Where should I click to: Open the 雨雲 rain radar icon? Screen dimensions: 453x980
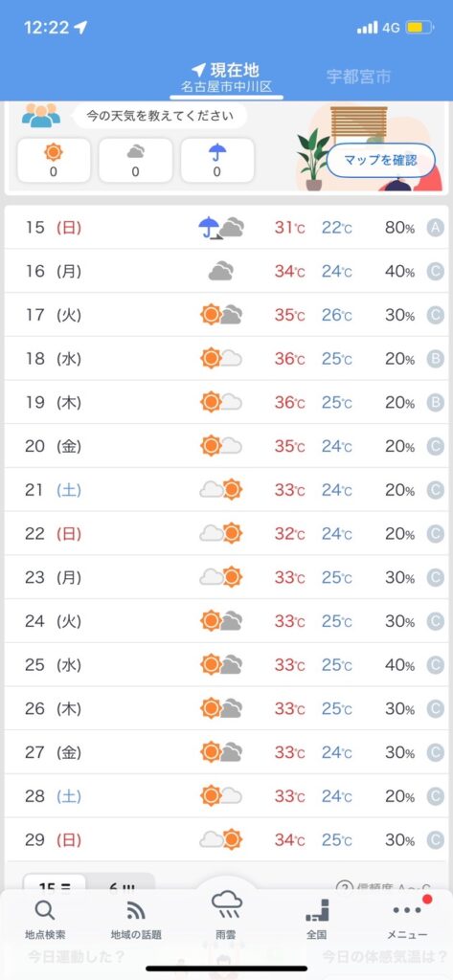[226, 905]
